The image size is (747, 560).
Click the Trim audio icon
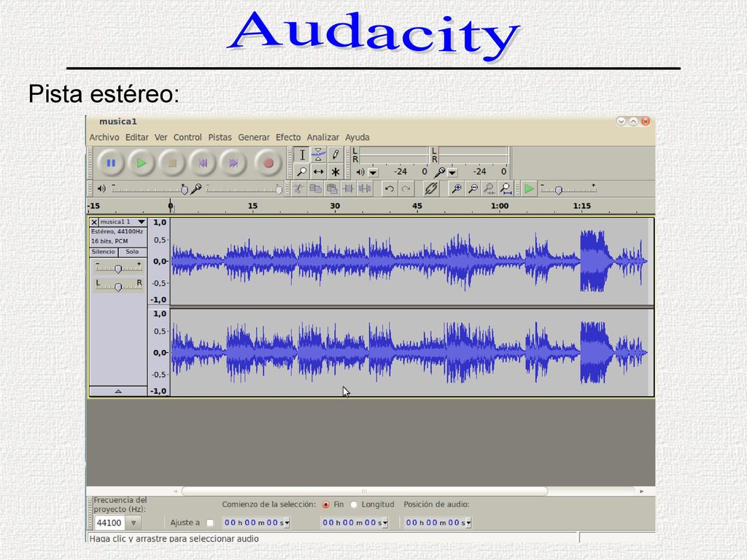coord(348,189)
